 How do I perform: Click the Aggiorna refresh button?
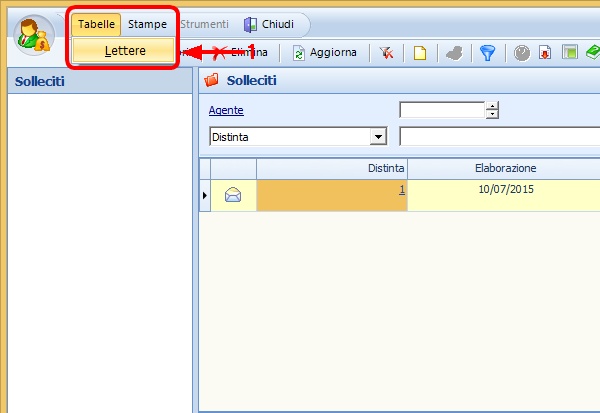click(324, 52)
